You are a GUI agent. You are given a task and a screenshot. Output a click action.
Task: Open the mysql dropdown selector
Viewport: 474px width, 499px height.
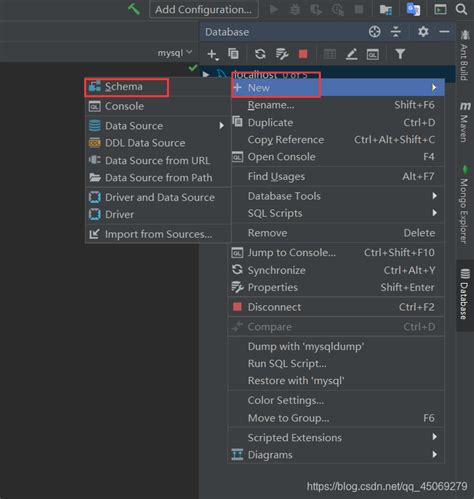click(x=175, y=53)
